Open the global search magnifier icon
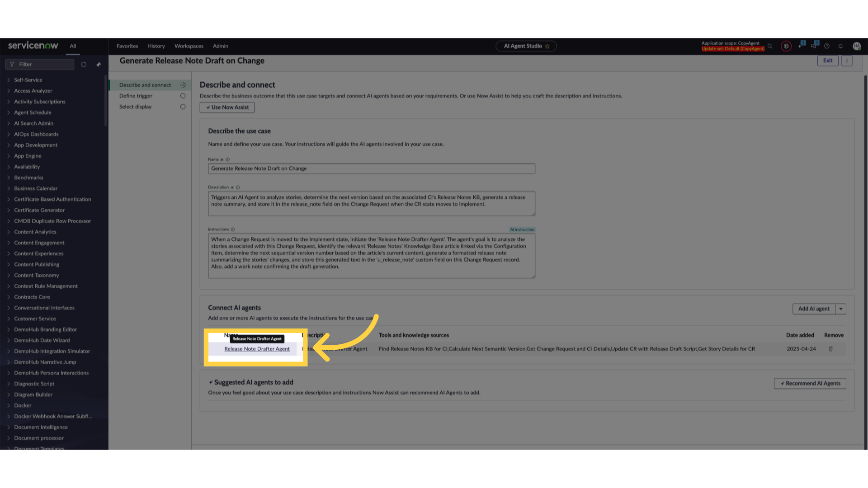The width and height of the screenshot is (868, 488). tap(770, 46)
